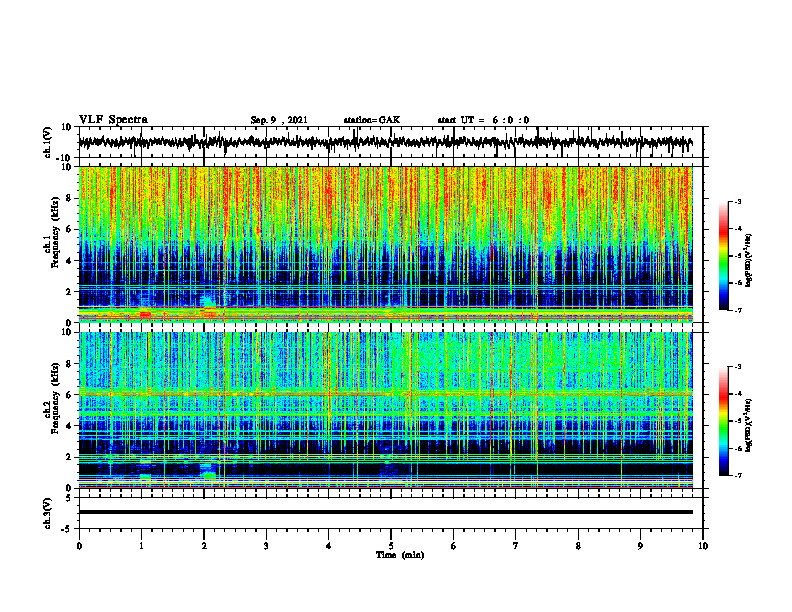Click the ch.1 spectrogram color bar
The width and height of the screenshot is (792, 612).
724,256
